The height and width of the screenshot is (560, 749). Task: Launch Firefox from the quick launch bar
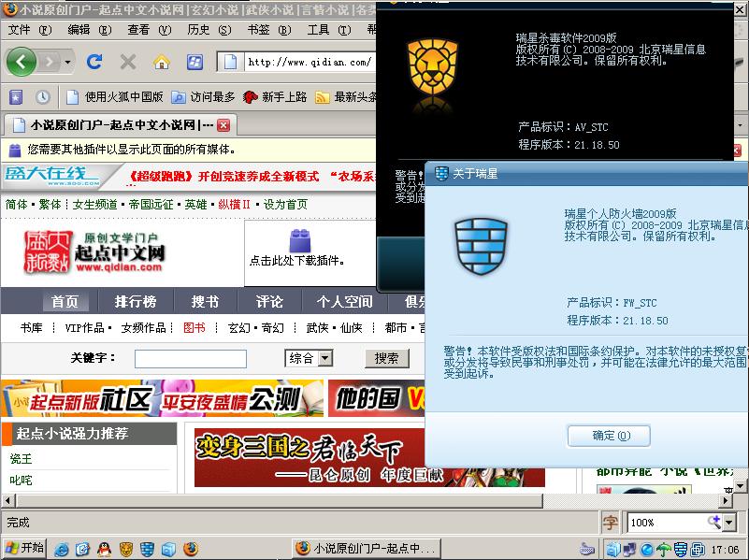190,549
